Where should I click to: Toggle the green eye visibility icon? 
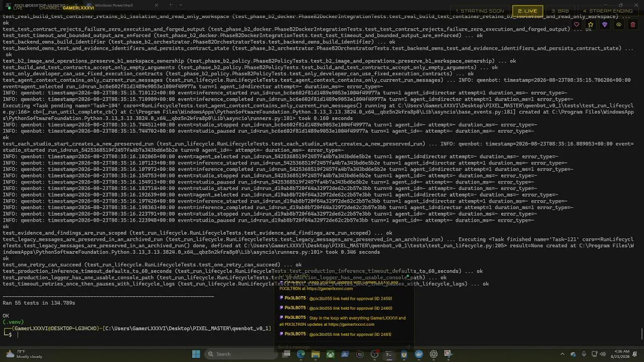619,25
